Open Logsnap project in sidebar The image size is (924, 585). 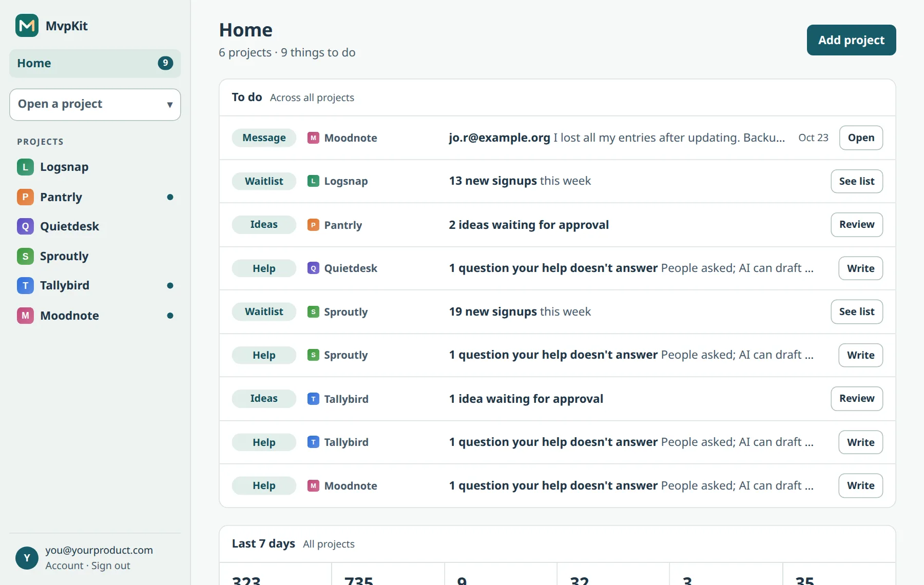point(95,167)
